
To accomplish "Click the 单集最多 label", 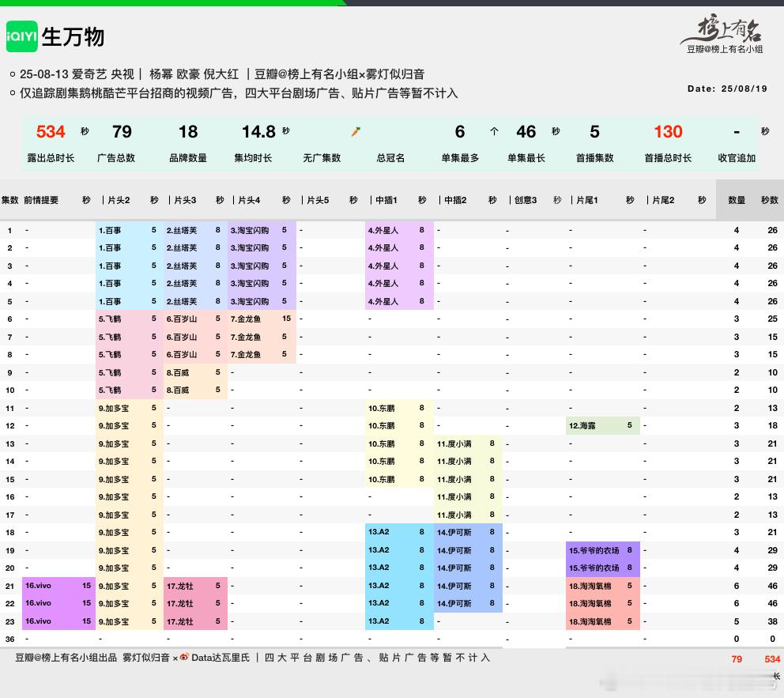I will 460,158.
